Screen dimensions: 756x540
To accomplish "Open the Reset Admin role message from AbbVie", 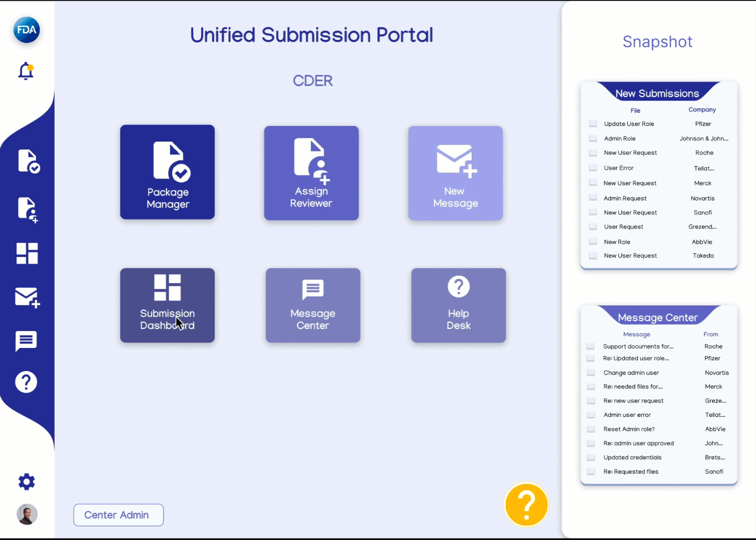I will click(x=628, y=428).
